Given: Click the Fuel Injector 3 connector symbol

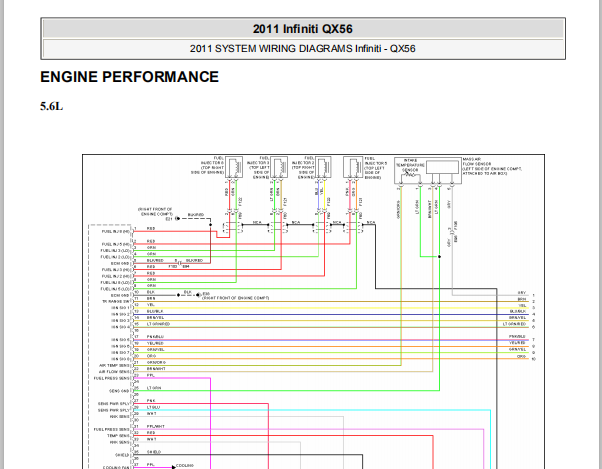Looking at the screenshot, I should click(x=273, y=164).
